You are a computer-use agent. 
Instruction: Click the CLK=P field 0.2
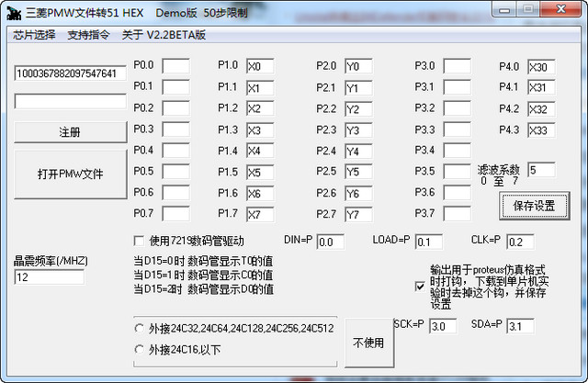(520, 242)
